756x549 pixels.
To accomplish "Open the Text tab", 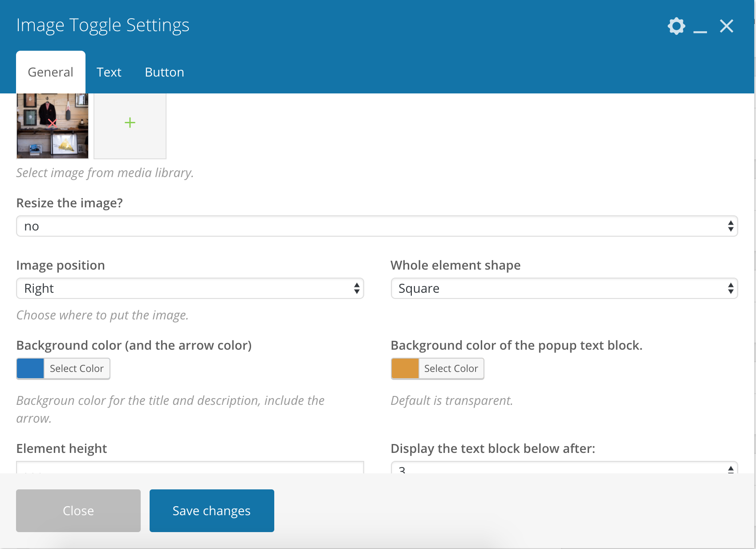I will [109, 72].
